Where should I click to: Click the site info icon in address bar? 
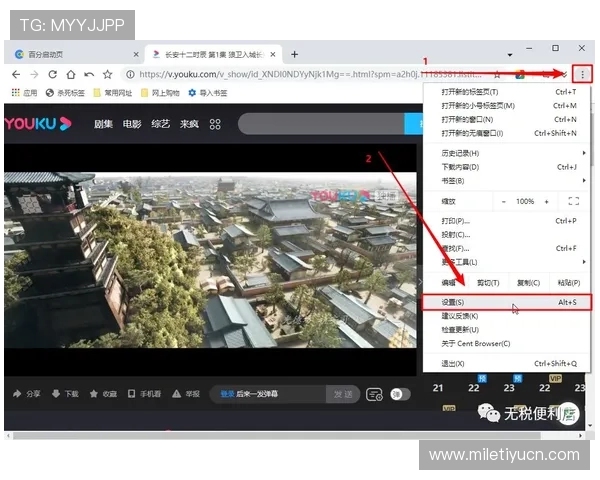click(x=130, y=74)
